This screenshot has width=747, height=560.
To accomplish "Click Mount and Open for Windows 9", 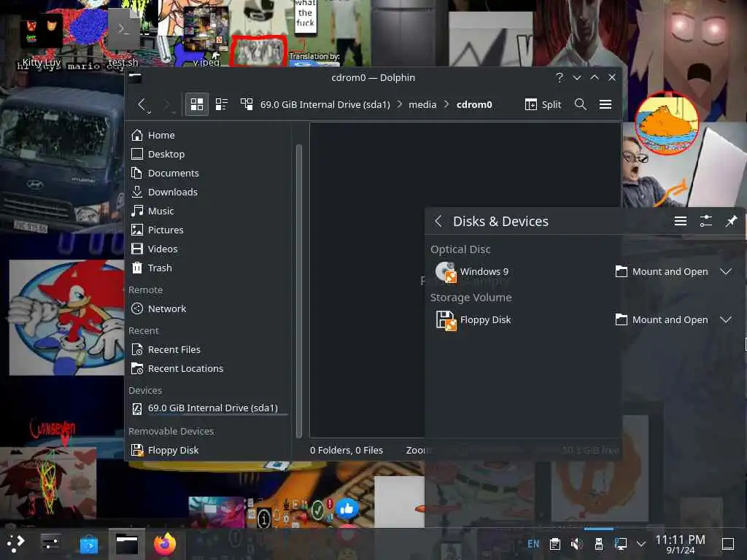I will [x=662, y=272].
